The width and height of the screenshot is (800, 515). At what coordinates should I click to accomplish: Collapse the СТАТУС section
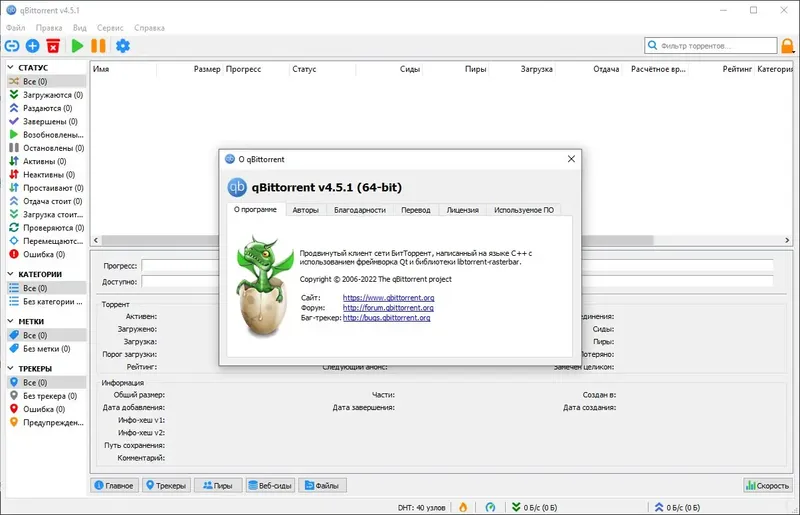point(10,67)
